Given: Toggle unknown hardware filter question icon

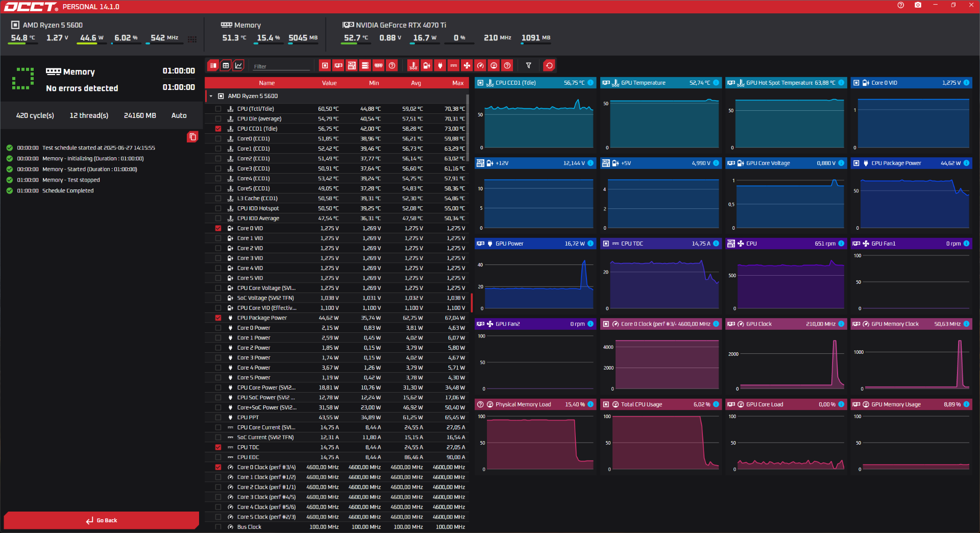Looking at the screenshot, I should [x=392, y=65].
